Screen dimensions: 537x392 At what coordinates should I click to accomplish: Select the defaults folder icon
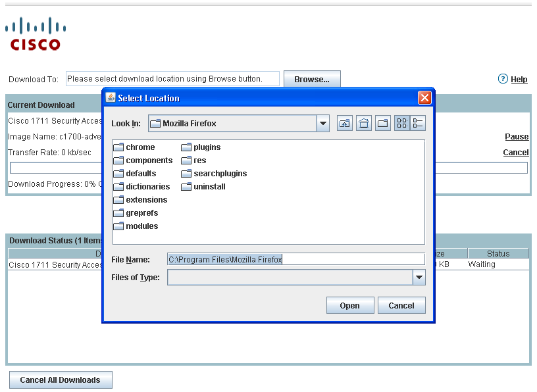tap(118, 174)
